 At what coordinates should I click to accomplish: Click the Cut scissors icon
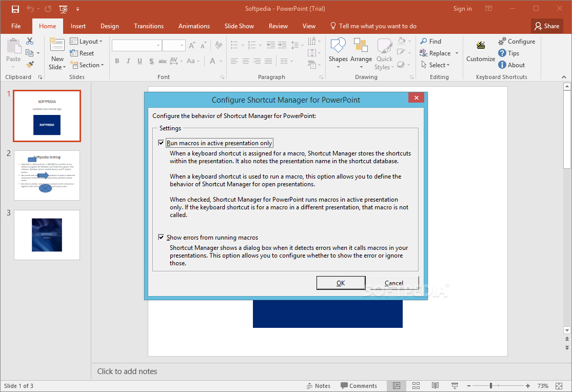point(30,41)
